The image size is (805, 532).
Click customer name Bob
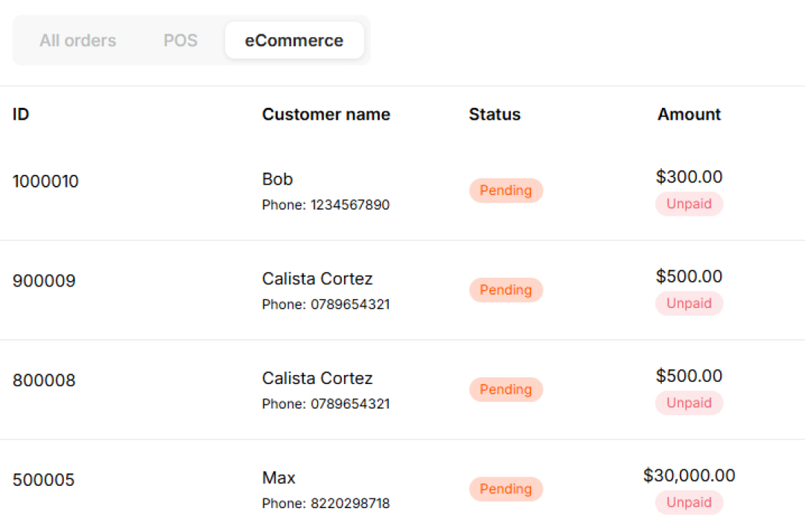[277, 179]
